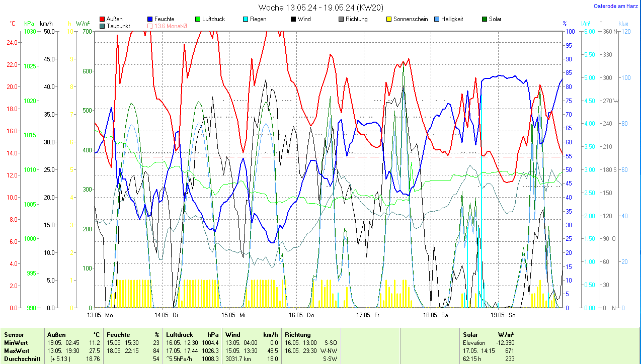
Task: Click the dark green Solar legend swatch
Action: [x=485, y=19]
